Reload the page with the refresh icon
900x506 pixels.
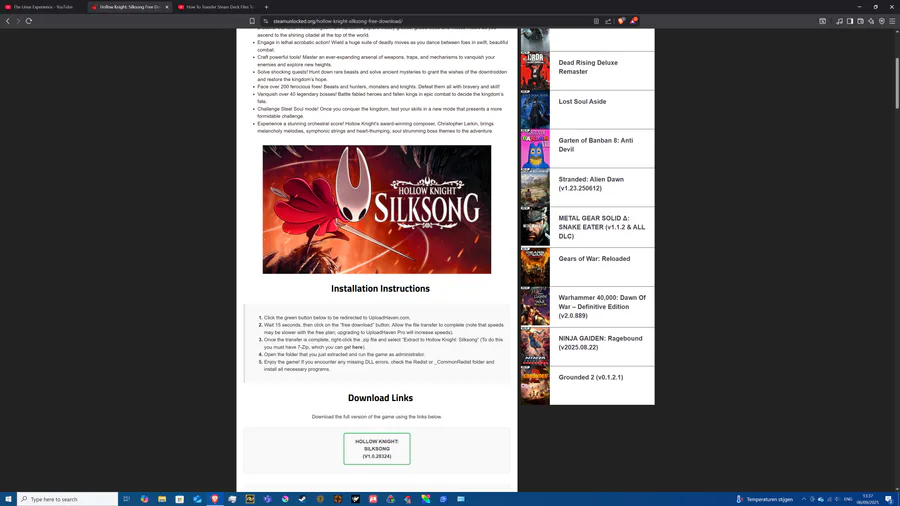tap(29, 21)
